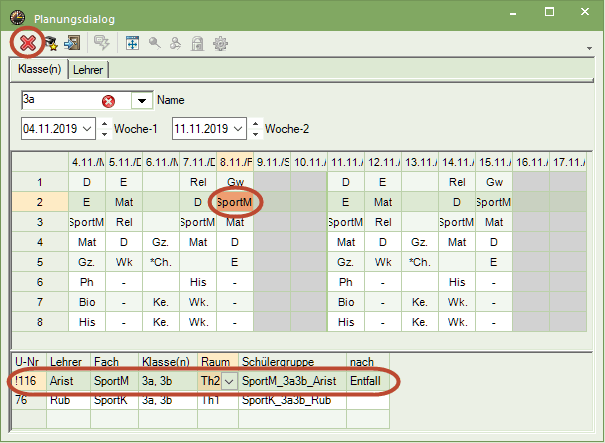This screenshot has height=443, width=605.
Task: Click the window with four-way arrows icon
Action: (x=132, y=43)
